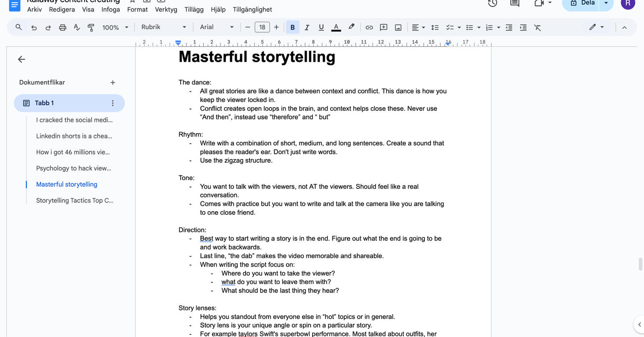This screenshot has height=337, width=644.
Task: Activate the paint format tool
Action: 91,27
